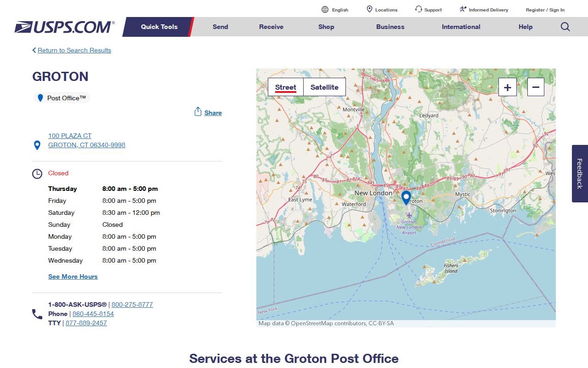Click phone number 860-445-8154
This screenshot has height=368, width=588.
[x=93, y=314]
